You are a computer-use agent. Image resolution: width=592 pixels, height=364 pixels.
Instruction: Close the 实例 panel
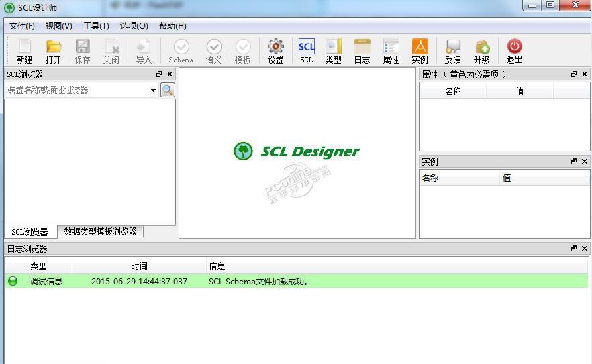pyautogui.click(x=585, y=162)
